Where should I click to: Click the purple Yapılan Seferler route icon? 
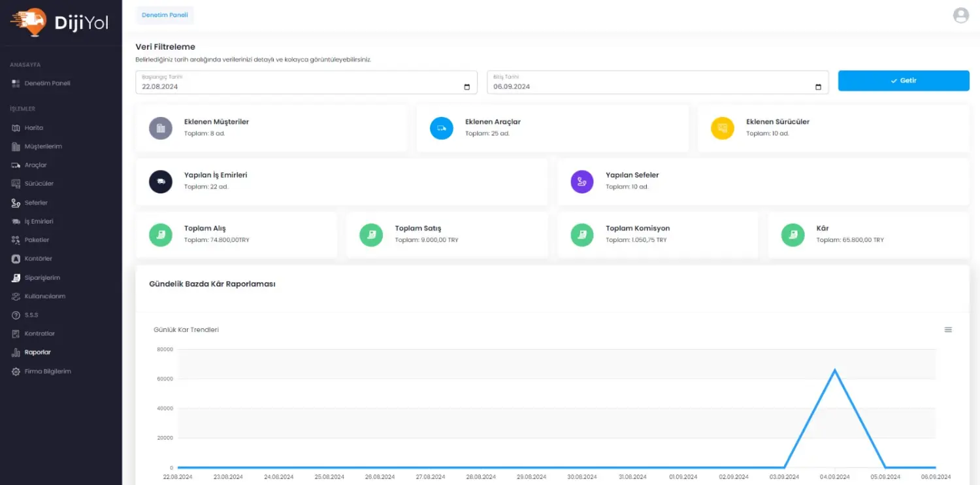582,182
